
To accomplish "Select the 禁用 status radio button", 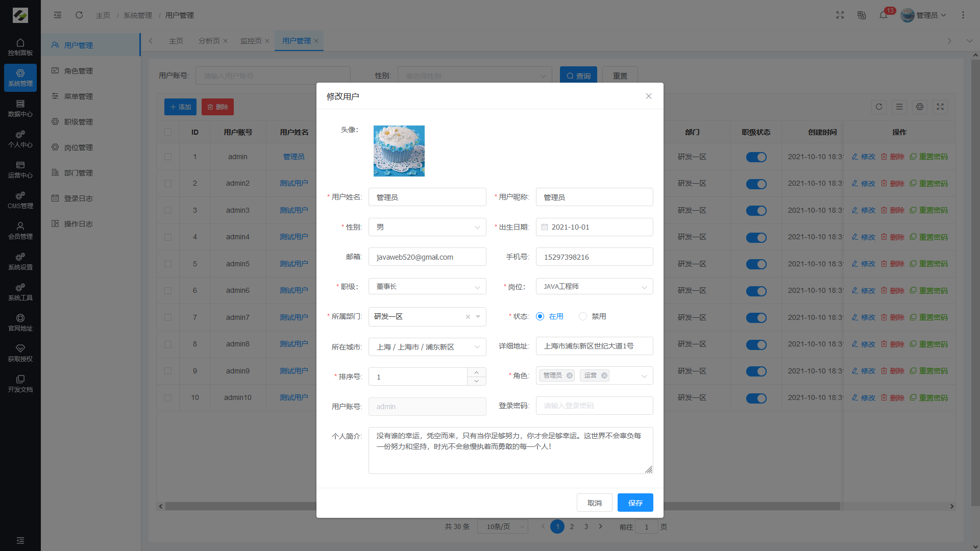I will click(x=583, y=316).
